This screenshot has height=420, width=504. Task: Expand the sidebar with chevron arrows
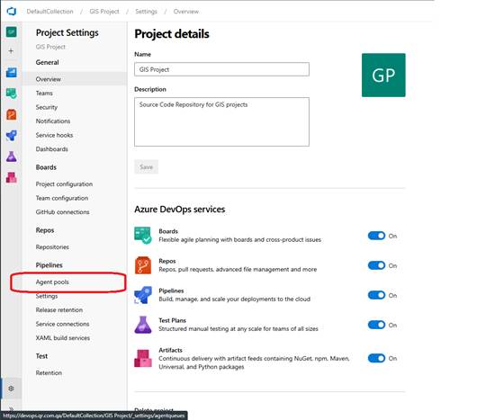pyautogui.click(x=11, y=408)
